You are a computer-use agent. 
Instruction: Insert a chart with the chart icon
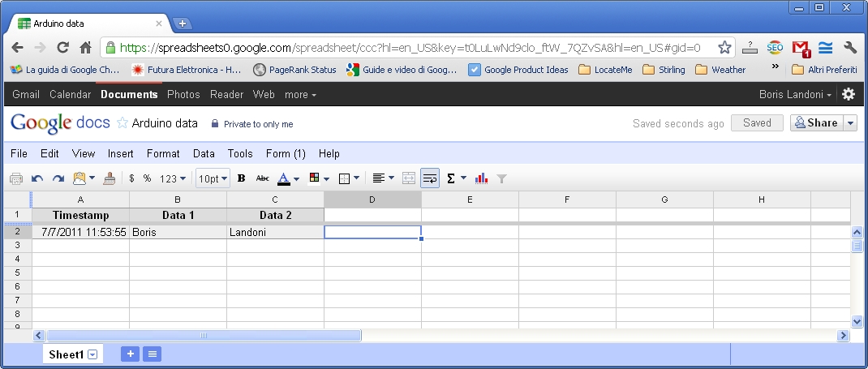coord(481,178)
